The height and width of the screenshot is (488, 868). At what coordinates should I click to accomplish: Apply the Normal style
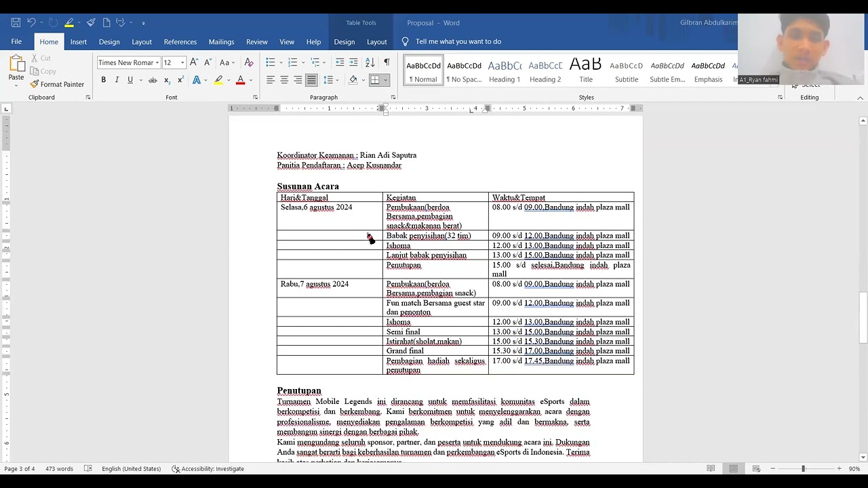(x=424, y=70)
